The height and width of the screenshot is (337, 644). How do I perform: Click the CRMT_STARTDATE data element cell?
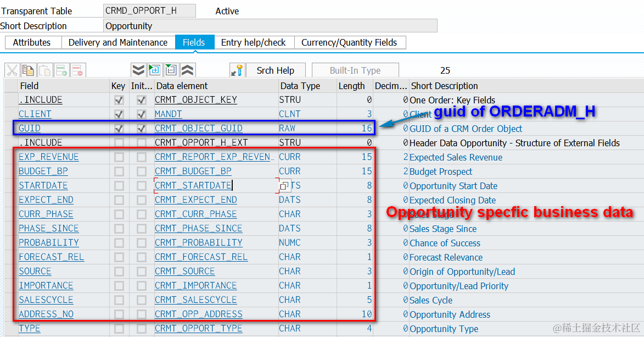216,186
